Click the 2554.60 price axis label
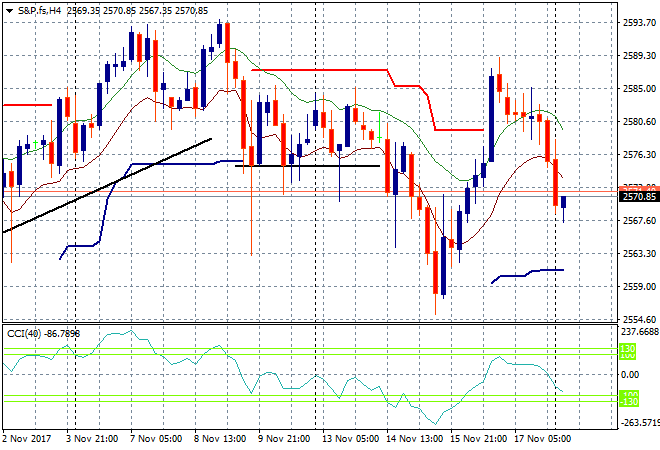Screen dimensions: 660x450 pos(639,320)
